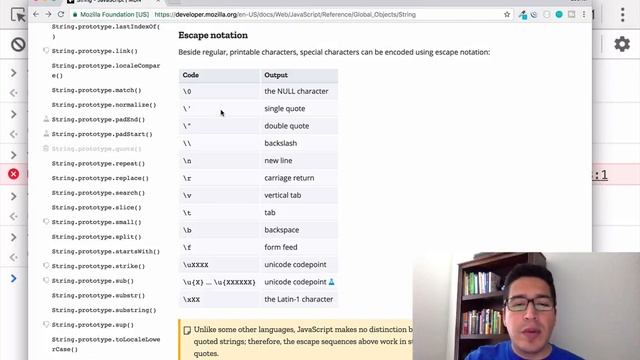Click 'the Latin-1 character' table cell

pyautogui.click(x=298, y=299)
